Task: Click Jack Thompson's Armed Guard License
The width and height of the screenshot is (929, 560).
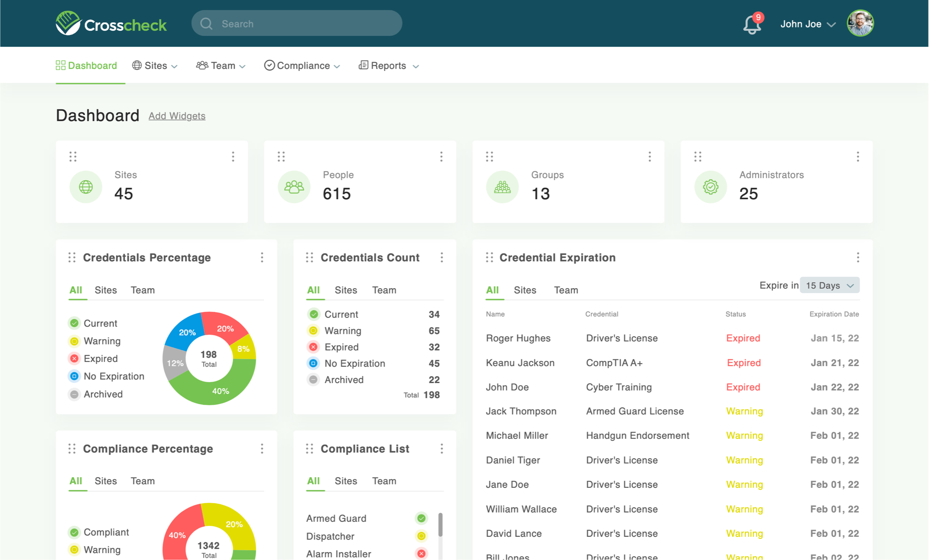Action: [x=635, y=411]
